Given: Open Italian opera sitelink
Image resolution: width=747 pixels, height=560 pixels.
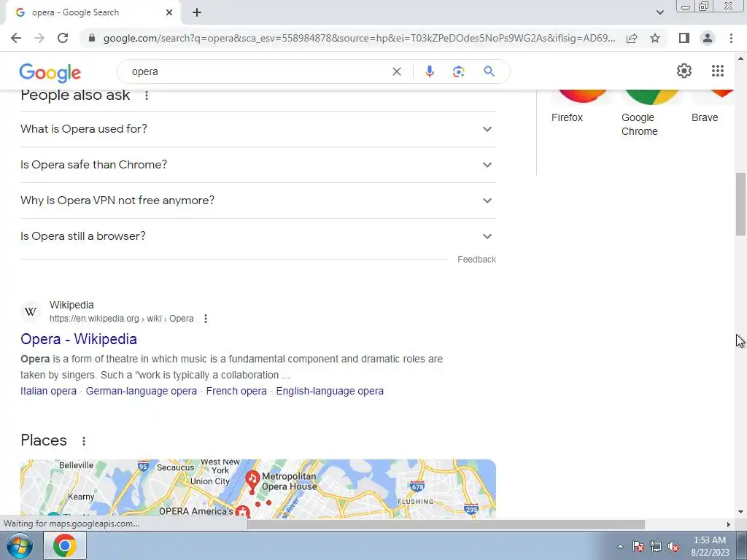Looking at the screenshot, I should tap(49, 391).
